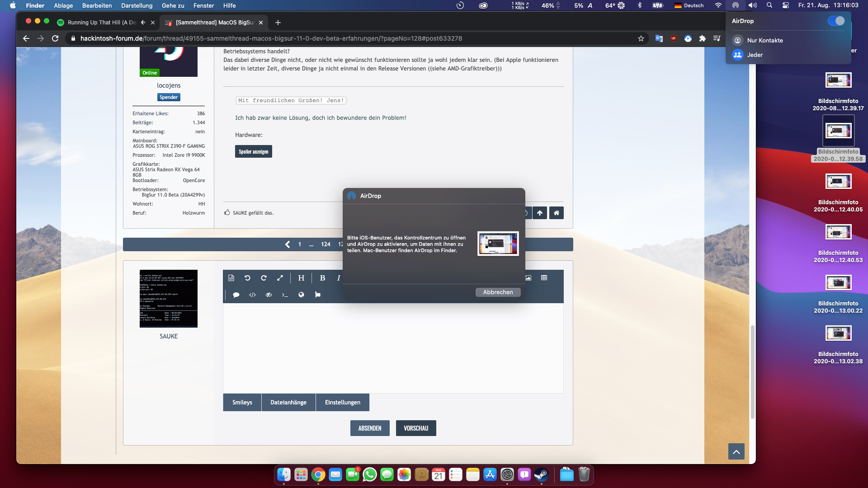Click the home icon in post footer

[x=556, y=213]
